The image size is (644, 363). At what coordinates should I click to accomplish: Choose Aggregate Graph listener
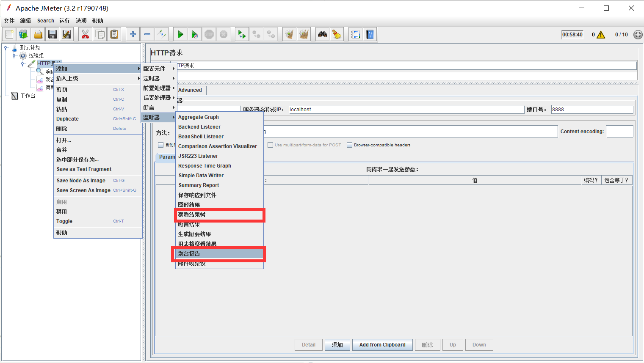click(219, 117)
